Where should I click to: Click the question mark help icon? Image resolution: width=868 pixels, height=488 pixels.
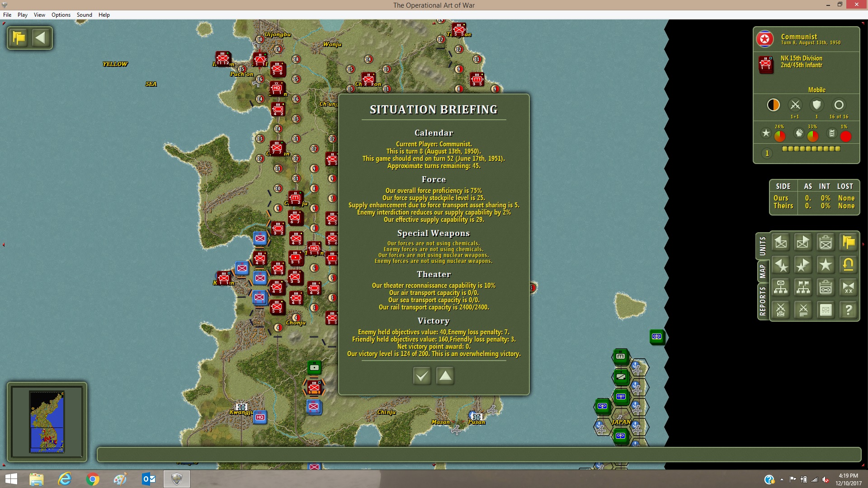point(849,310)
